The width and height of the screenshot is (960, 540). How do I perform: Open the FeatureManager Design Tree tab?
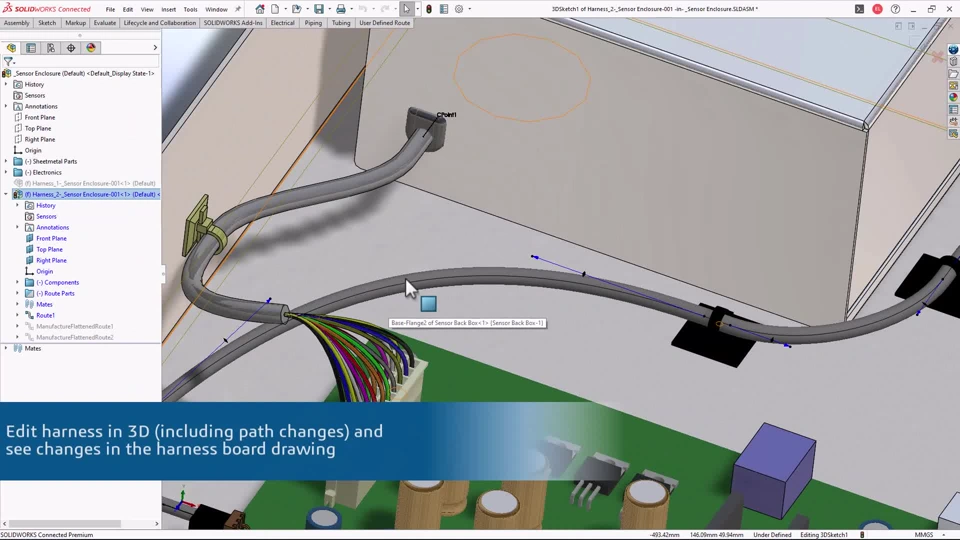tap(11, 48)
